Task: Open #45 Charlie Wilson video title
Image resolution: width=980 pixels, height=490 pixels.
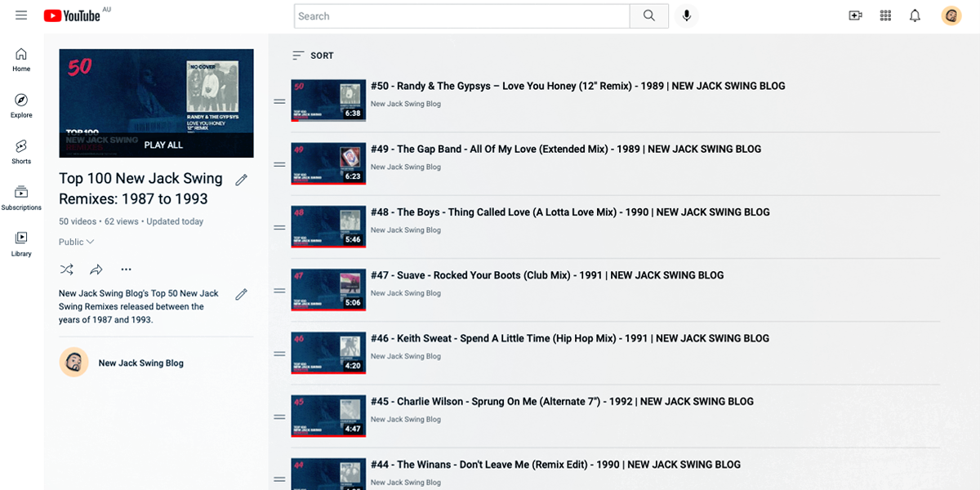Action: click(x=562, y=401)
